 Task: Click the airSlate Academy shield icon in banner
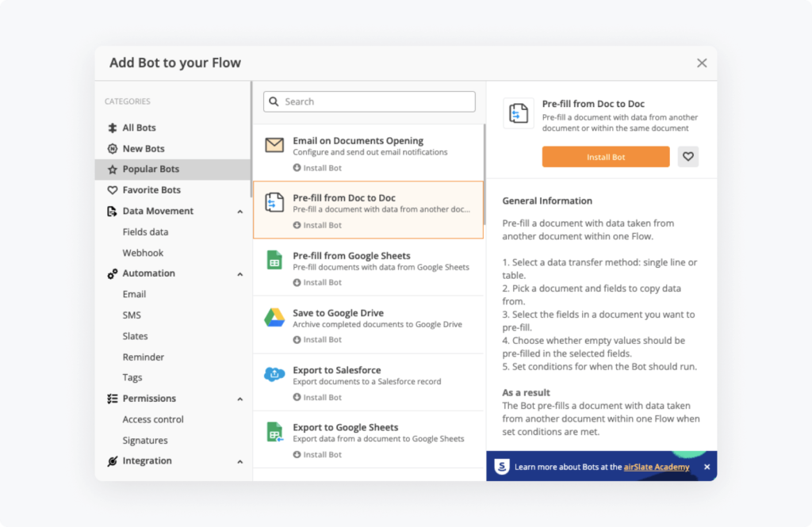pyautogui.click(x=502, y=467)
